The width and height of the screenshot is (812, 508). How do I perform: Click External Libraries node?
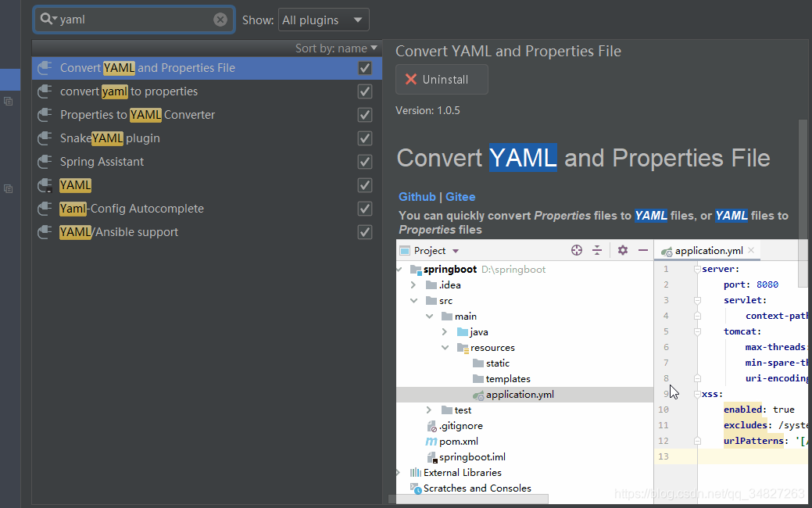click(x=456, y=472)
